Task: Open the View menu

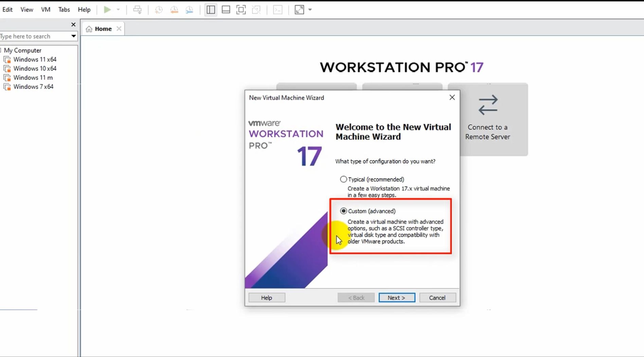Action: (26, 10)
